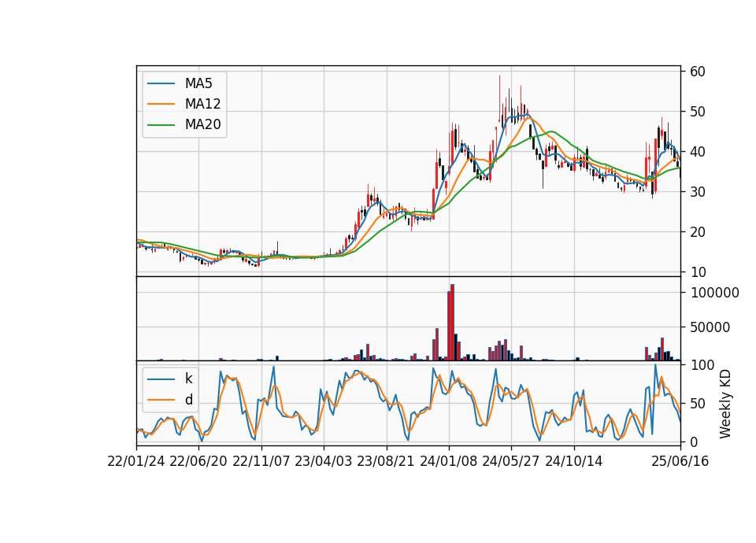The height and width of the screenshot is (543, 756).
Task: Click the 22/01/24 date tick label
Action: pyautogui.click(x=136, y=461)
